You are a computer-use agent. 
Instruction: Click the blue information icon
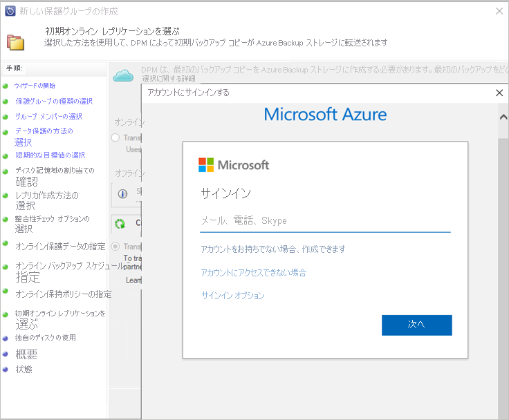[x=122, y=194]
